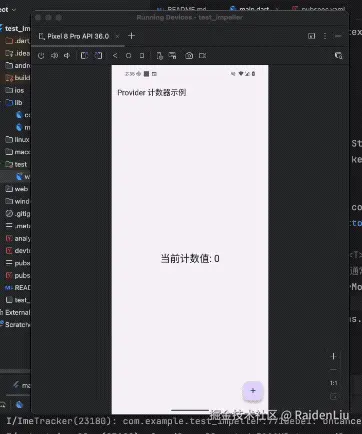This screenshot has height=434, width=362.
Task: Reset emulator zoom to 1:1
Action: (x=333, y=383)
